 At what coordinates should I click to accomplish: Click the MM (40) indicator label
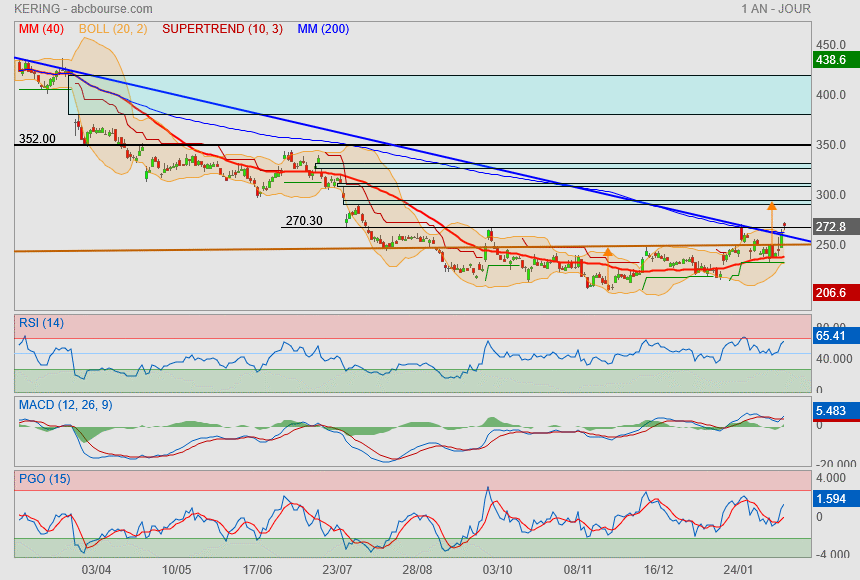click(x=41, y=29)
